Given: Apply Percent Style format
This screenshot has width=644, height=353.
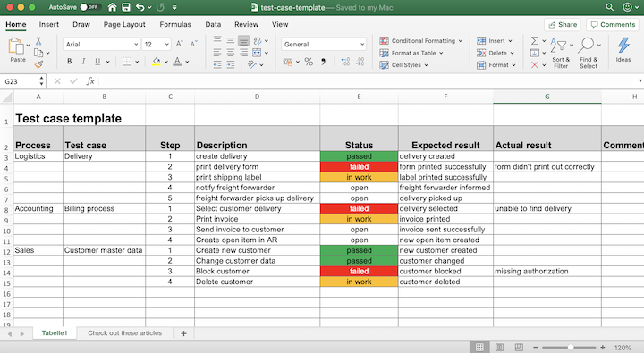Looking at the screenshot, I should (x=309, y=62).
